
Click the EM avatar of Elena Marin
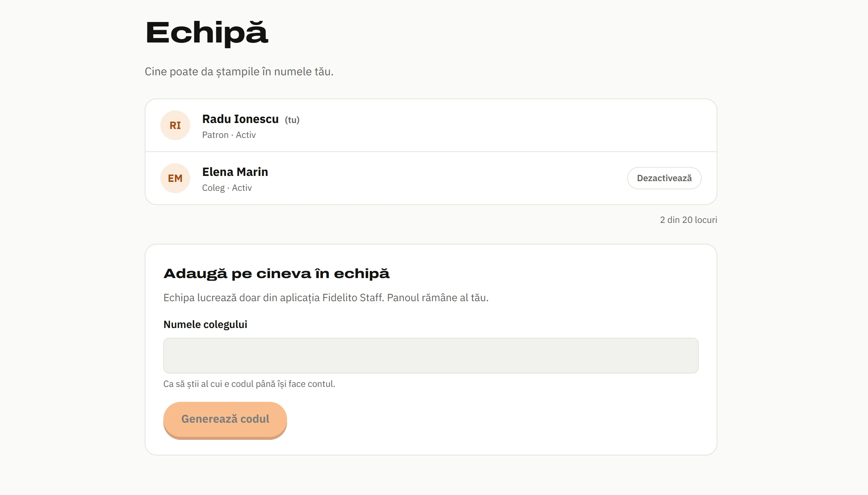pos(175,178)
